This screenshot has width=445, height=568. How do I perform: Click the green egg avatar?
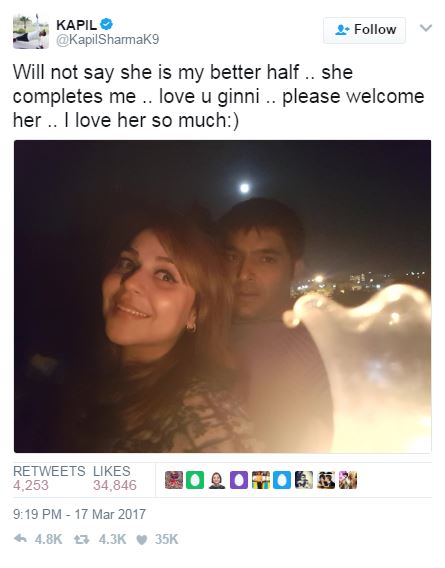195,480
